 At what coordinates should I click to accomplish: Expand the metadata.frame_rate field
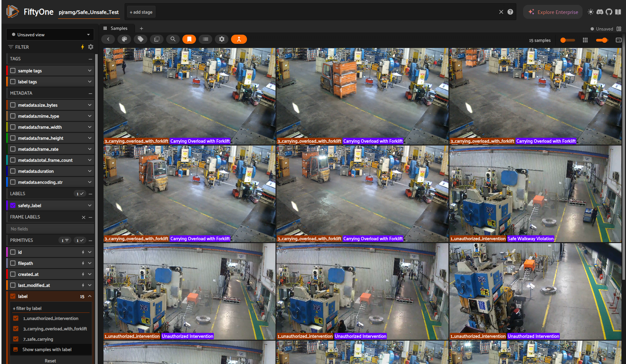(x=90, y=149)
